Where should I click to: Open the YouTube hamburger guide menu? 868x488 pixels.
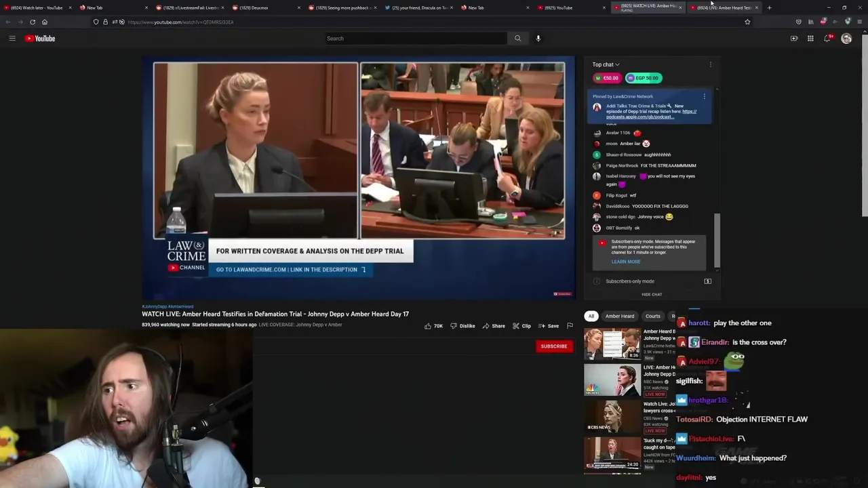[x=12, y=39]
